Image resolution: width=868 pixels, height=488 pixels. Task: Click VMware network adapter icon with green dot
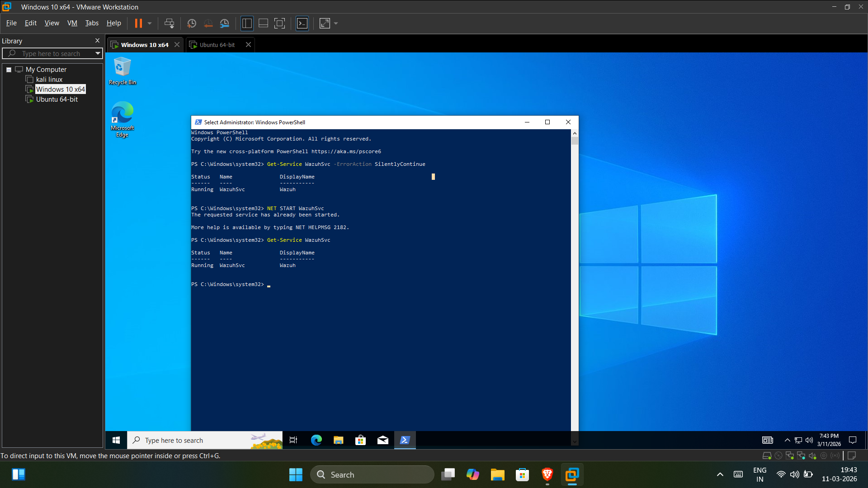point(790,455)
